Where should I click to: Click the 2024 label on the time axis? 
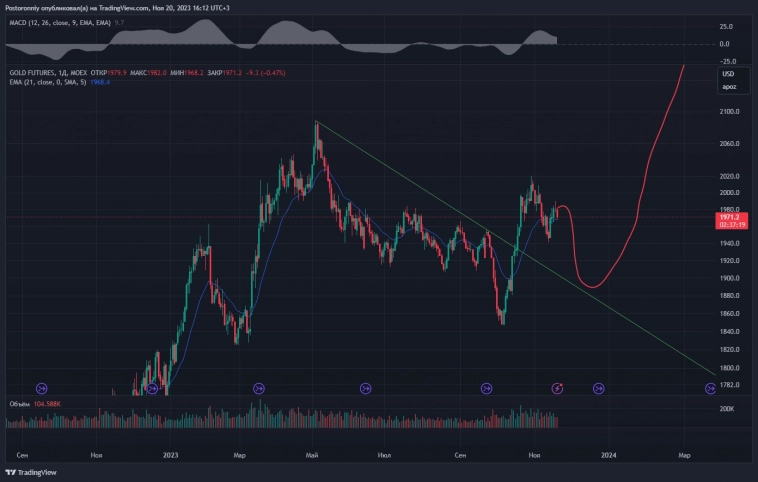pos(607,455)
